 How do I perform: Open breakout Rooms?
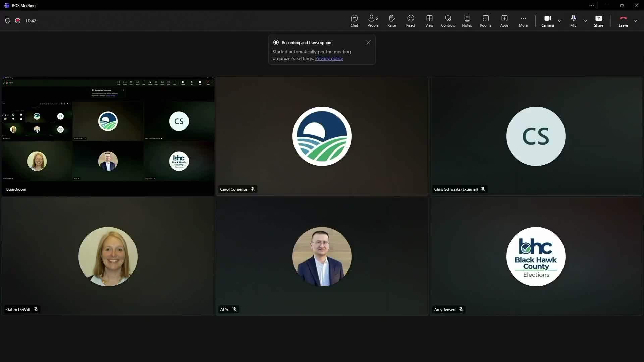click(485, 21)
